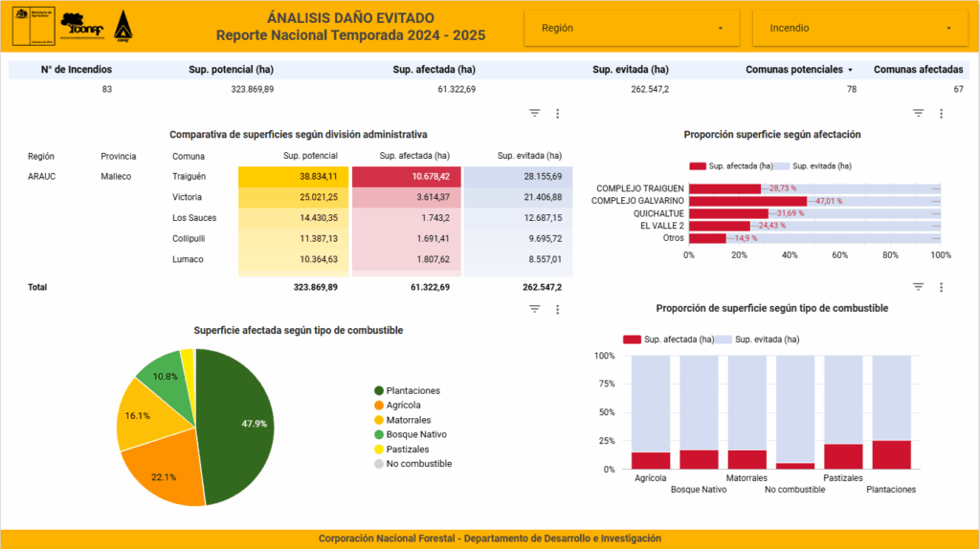Click filter icon above Proporción superficie según afectación
980x549 pixels.
click(918, 113)
